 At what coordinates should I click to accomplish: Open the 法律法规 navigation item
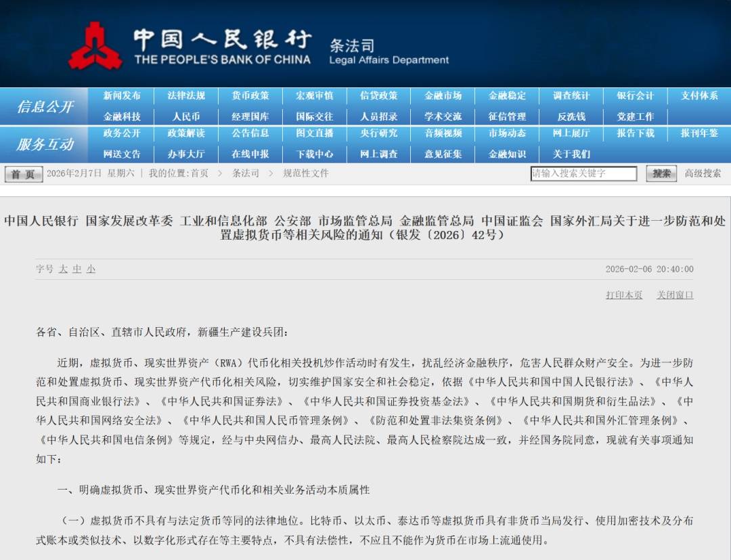click(186, 96)
